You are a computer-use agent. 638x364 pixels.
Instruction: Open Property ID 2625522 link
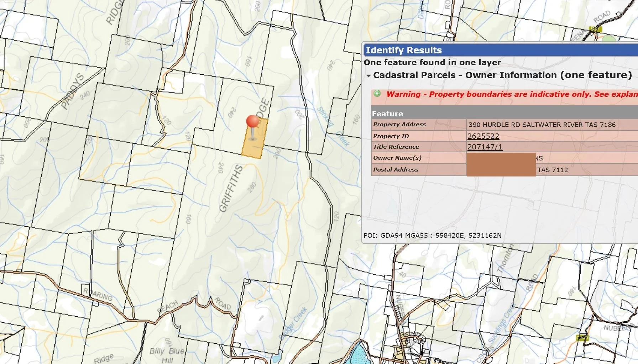pos(483,136)
